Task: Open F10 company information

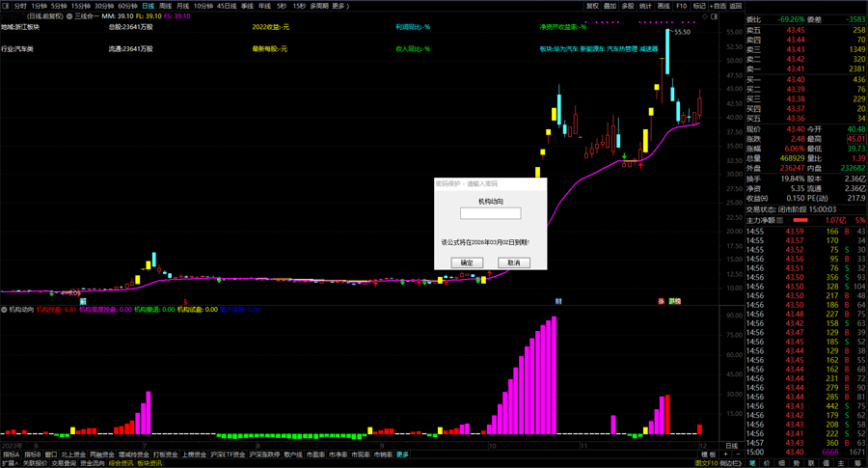Action: [x=681, y=5]
